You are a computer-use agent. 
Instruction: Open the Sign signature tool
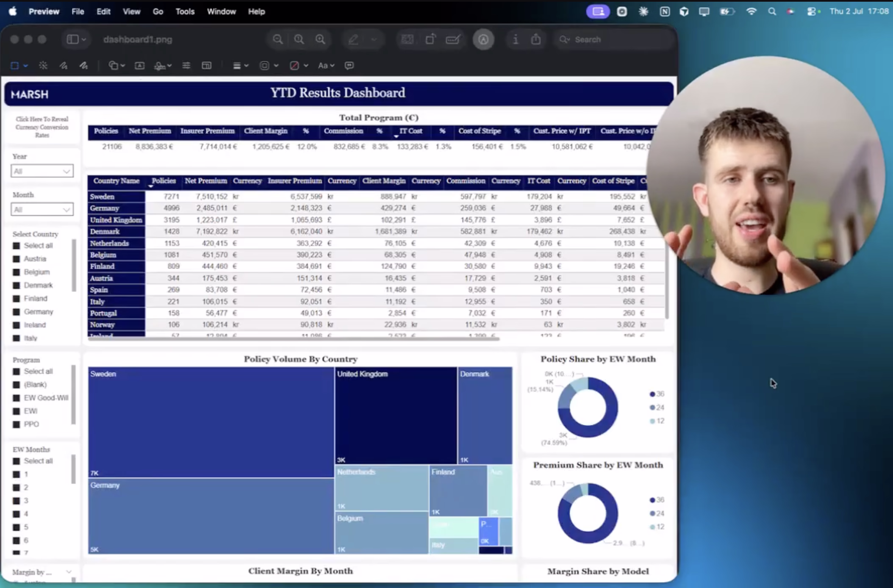pos(163,65)
